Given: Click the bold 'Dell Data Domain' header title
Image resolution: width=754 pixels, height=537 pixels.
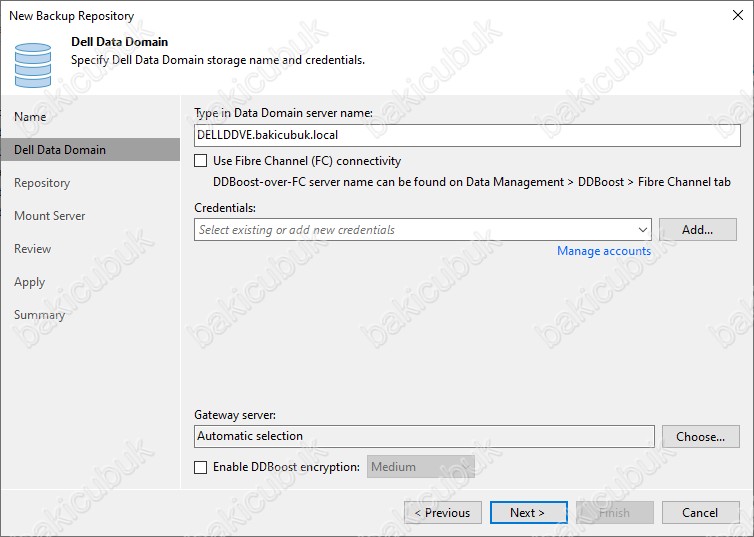Looking at the screenshot, I should point(120,42).
